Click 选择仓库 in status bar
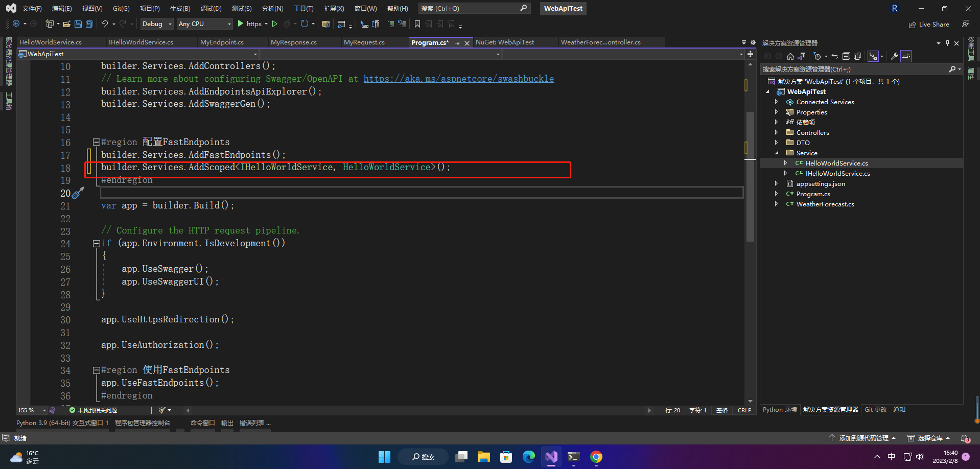Screen dimensions: 980x469 click(928, 438)
